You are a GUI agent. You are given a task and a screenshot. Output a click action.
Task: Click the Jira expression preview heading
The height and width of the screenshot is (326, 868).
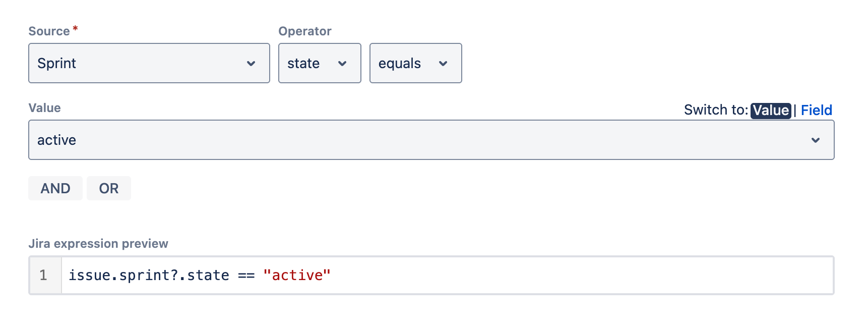[x=99, y=243]
